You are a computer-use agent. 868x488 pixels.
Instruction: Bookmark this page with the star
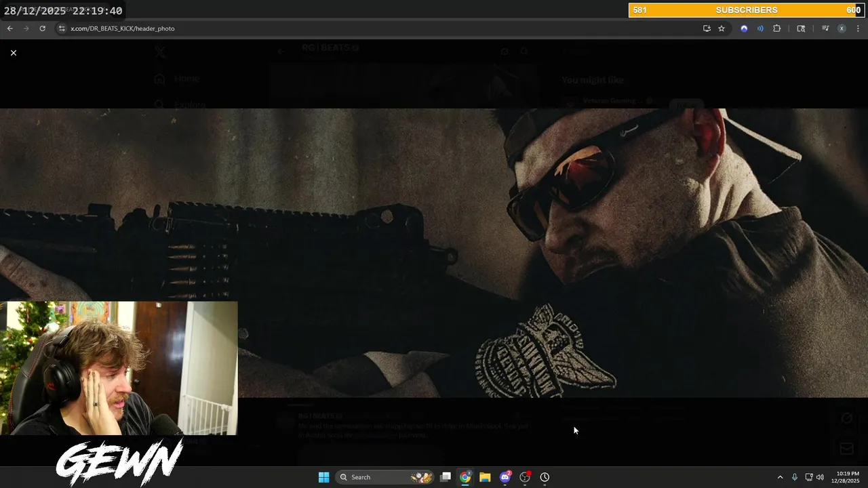coord(722,28)
